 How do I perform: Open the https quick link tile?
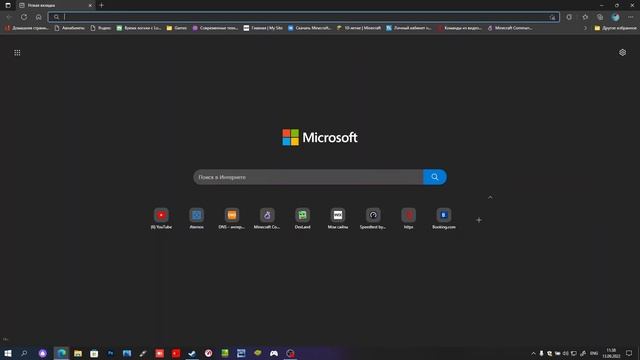tap(409, 215)
